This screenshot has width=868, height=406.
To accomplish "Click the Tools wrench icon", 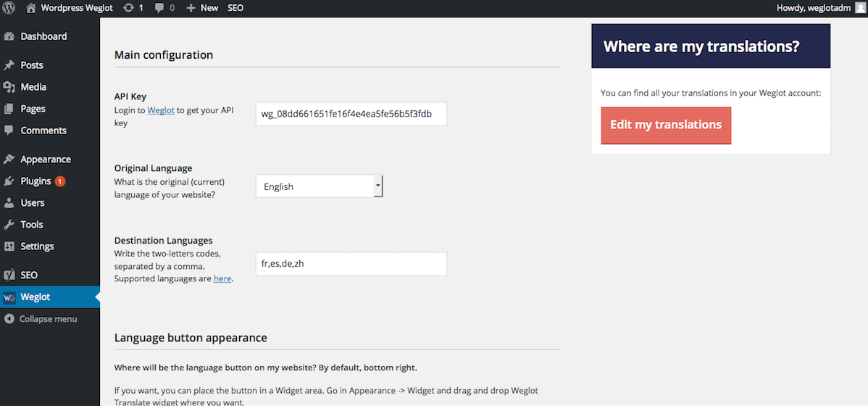I will tap(9, 224).
